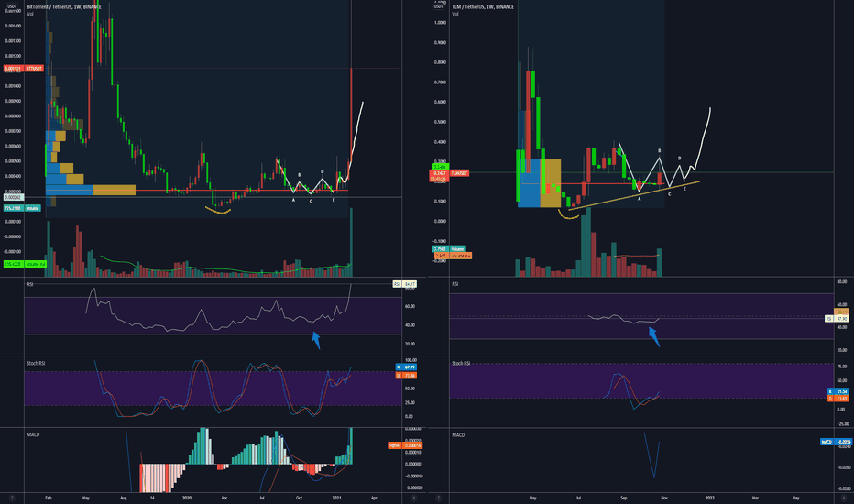Click the green Volume MA label on BitTorrent chart
The height and width of the screenshot is (504, 854).
(x=35, y=264)
